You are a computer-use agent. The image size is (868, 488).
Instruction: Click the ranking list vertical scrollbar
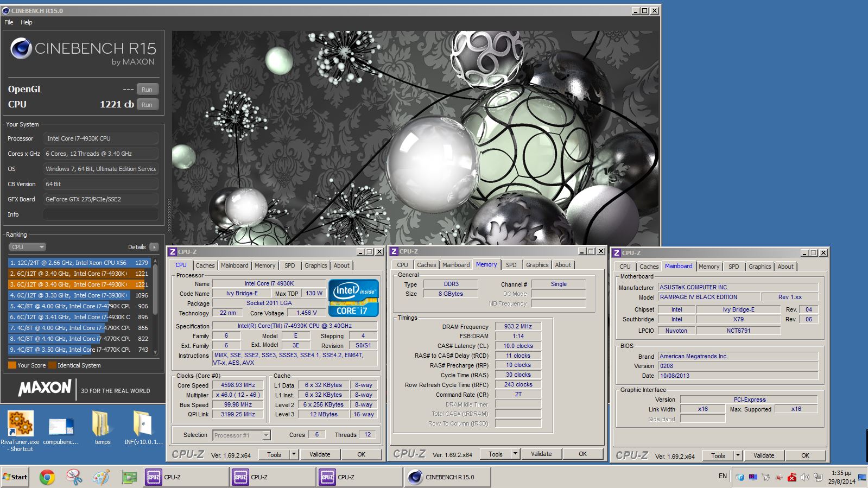[x=155, y=307]
